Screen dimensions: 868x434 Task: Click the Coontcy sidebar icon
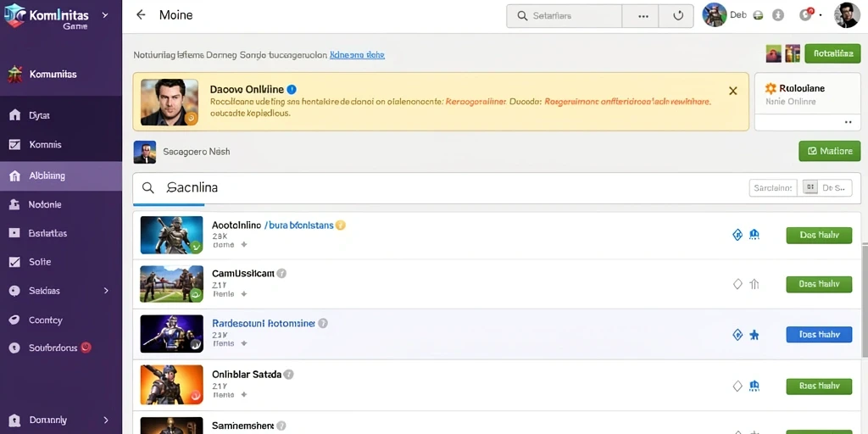pos(15,320)
